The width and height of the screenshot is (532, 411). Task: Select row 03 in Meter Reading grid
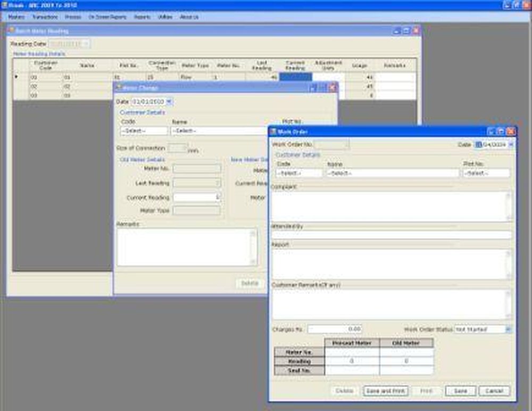(x=21, y=95)
